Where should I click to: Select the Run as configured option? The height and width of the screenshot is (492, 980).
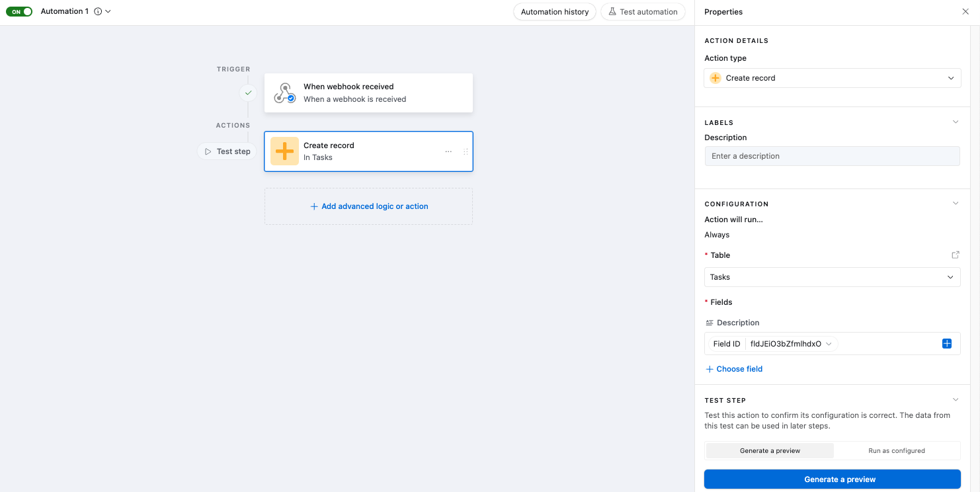[896, 450]
